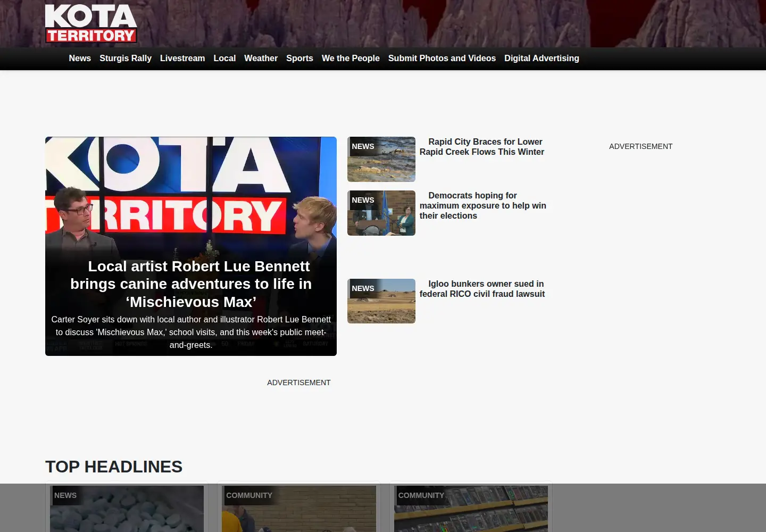Select the Local nav item
The width and height of the screenshot is (766, 532).
[224, 59]
